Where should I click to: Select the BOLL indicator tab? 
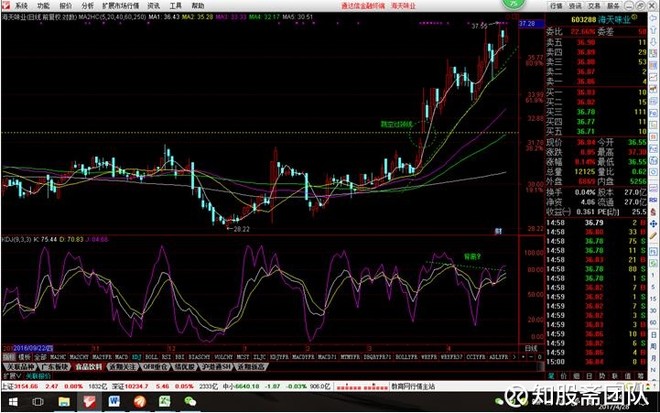point(151,357)
